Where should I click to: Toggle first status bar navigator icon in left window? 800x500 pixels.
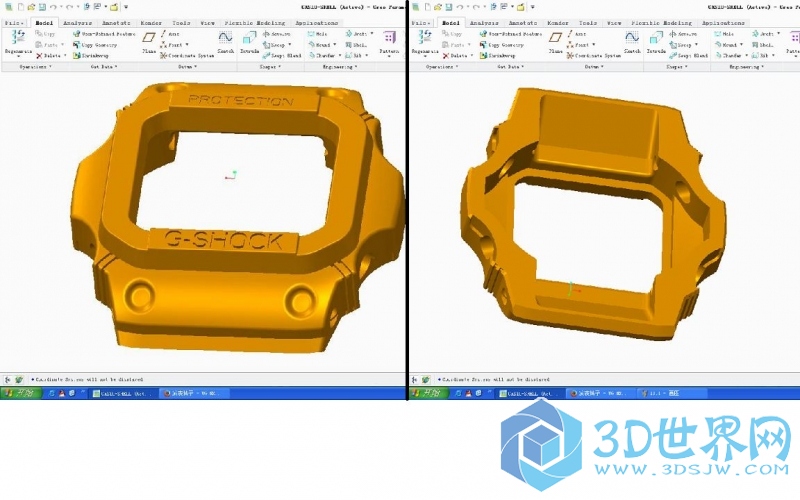pos(8,380)
